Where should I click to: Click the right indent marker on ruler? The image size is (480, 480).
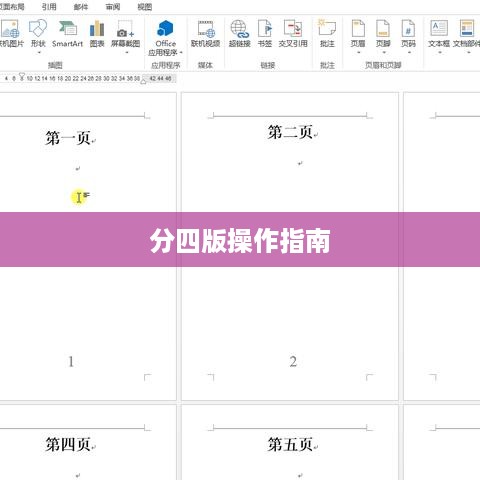(143, 81)
